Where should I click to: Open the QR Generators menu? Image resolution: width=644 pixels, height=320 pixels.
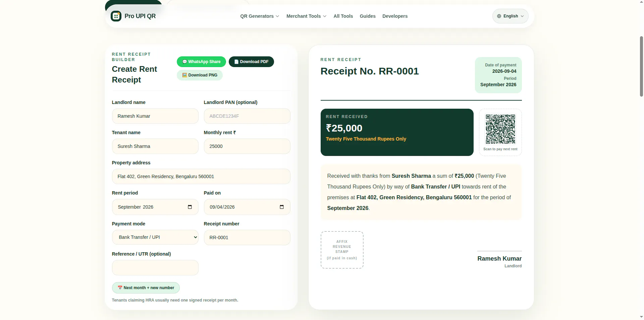260,16
